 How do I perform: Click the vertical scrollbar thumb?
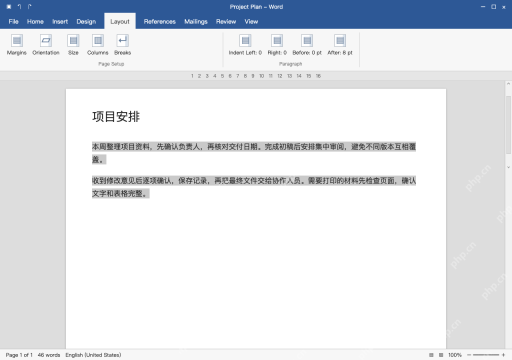(x=508, y=124)
